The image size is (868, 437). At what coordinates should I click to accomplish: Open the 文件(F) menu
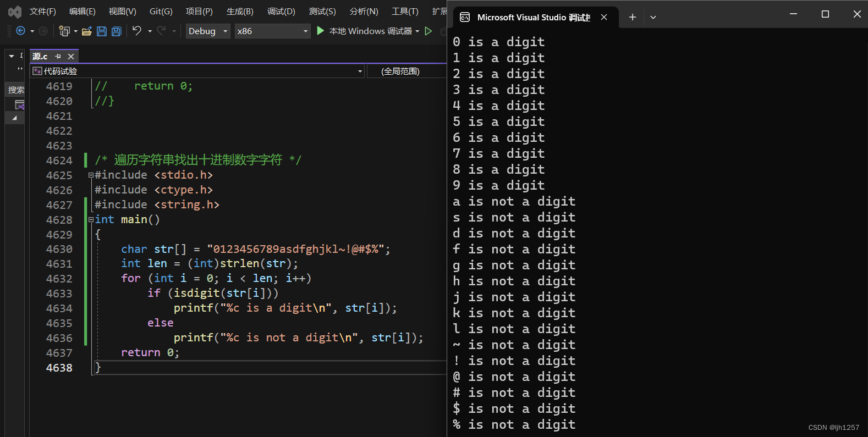click(43, 12)
